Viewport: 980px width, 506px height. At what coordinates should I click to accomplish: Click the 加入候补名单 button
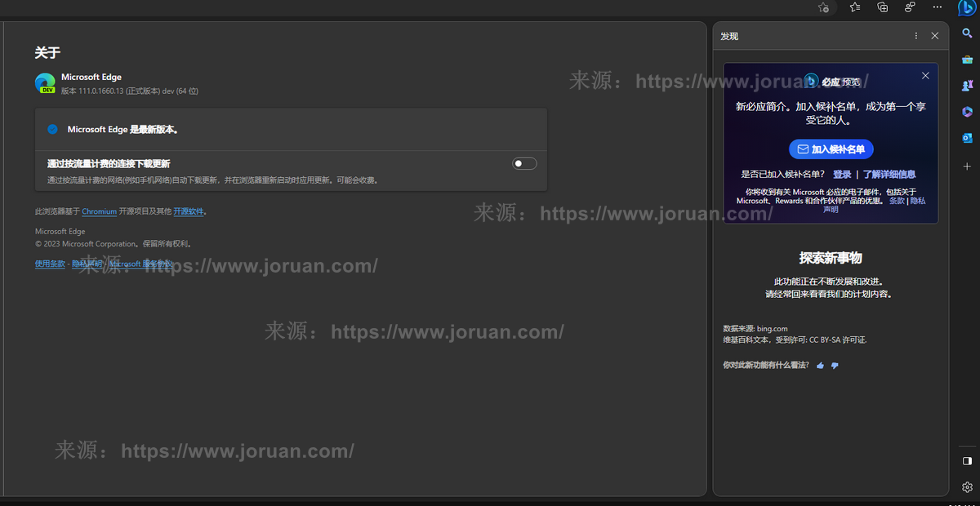coord(831,149)
